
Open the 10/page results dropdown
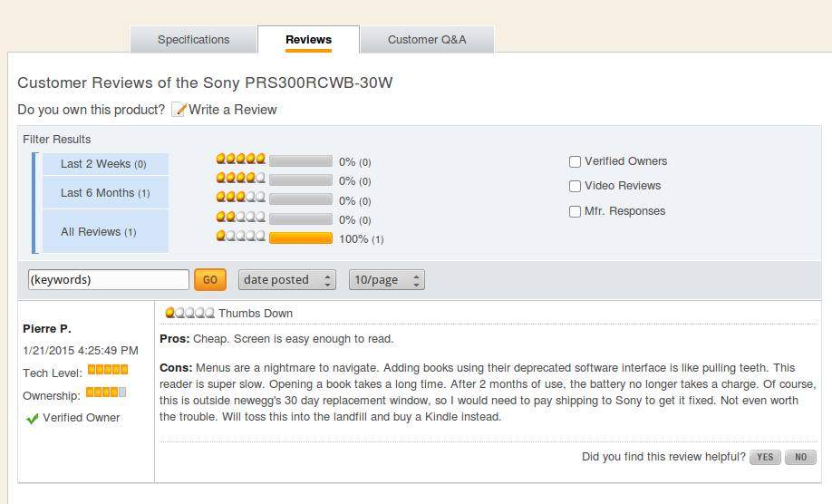[x=386, y=279]
